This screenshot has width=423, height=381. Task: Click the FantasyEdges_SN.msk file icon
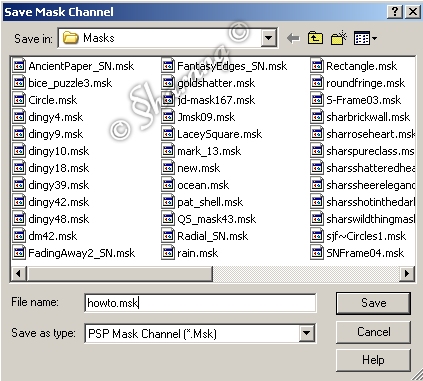pyautogui.click(x=168, y=66)
